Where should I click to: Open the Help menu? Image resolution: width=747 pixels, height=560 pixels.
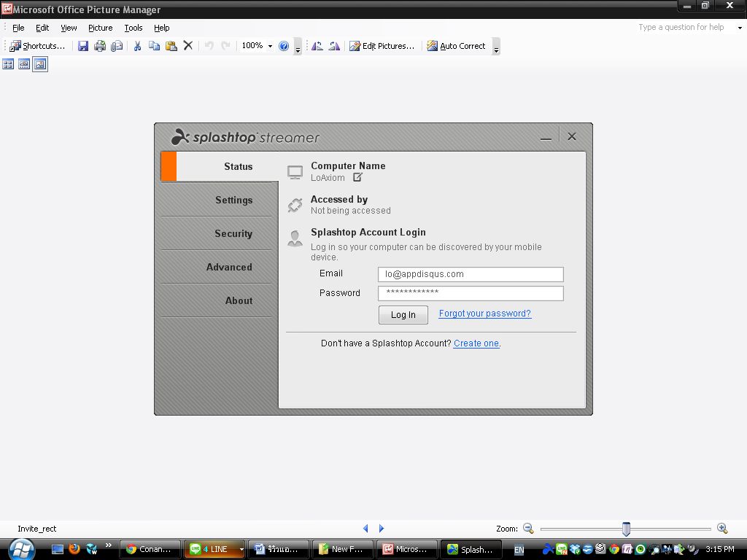[161, 28]
